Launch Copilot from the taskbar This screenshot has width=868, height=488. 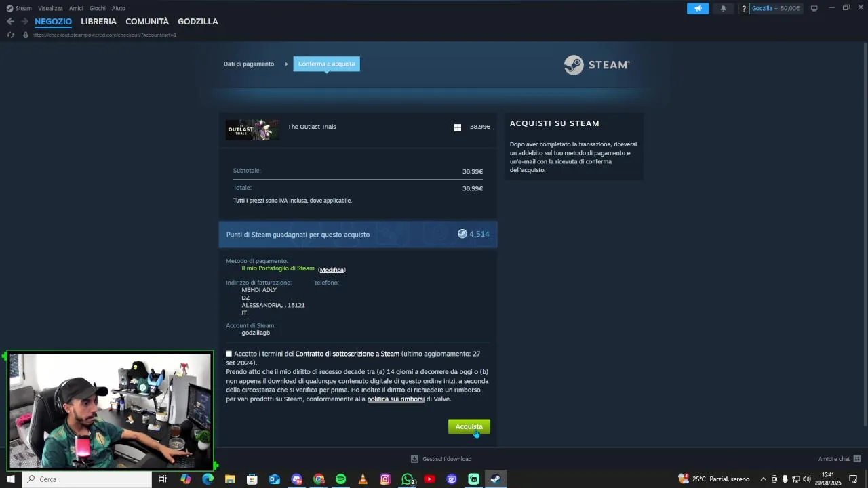186,479
